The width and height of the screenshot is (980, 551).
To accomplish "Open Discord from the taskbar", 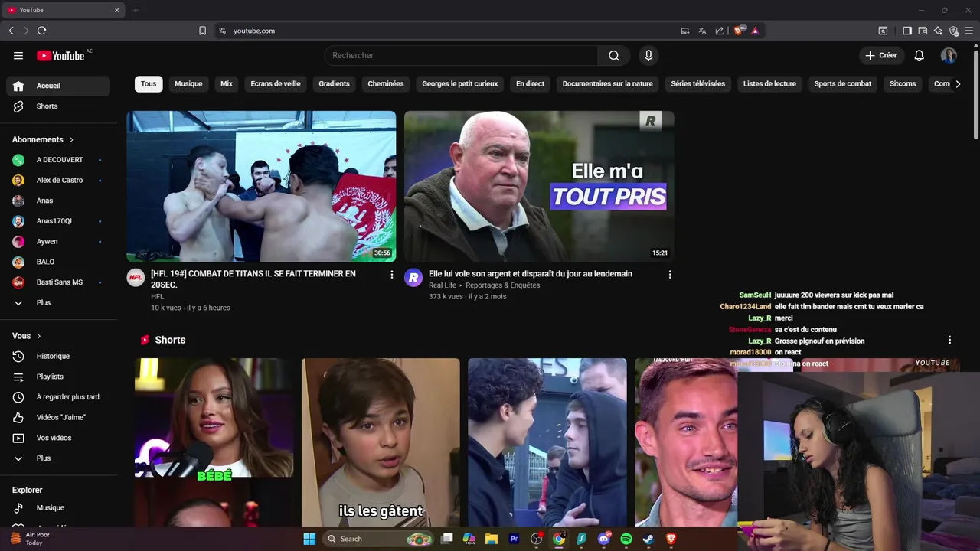I will [x=604, y=539].
